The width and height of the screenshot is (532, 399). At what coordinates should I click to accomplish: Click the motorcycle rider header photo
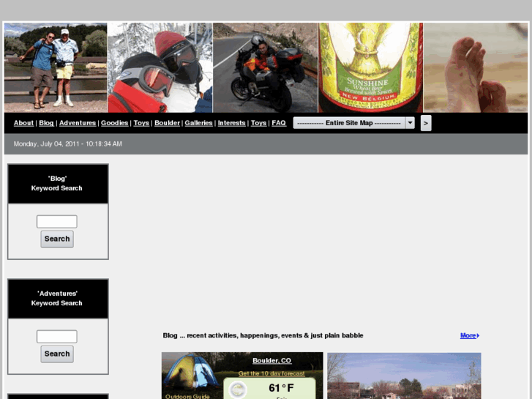[x=266, y=67]
